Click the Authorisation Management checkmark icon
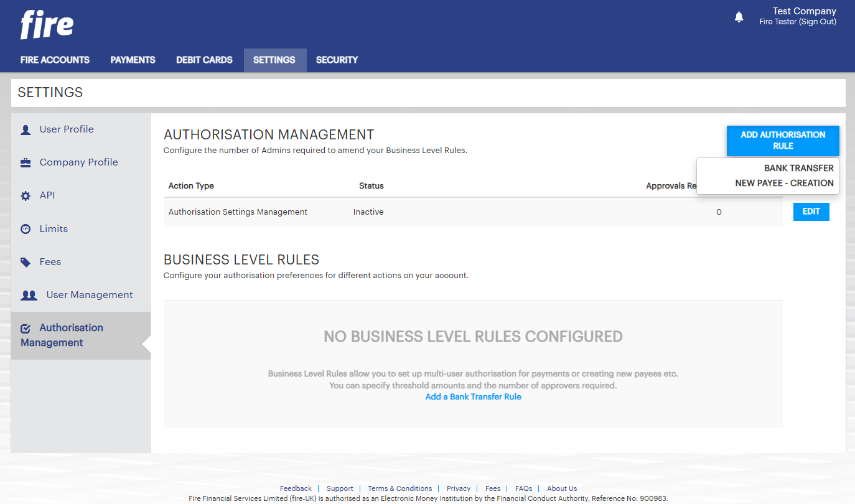The image size is (855, 504). point(26,327)
